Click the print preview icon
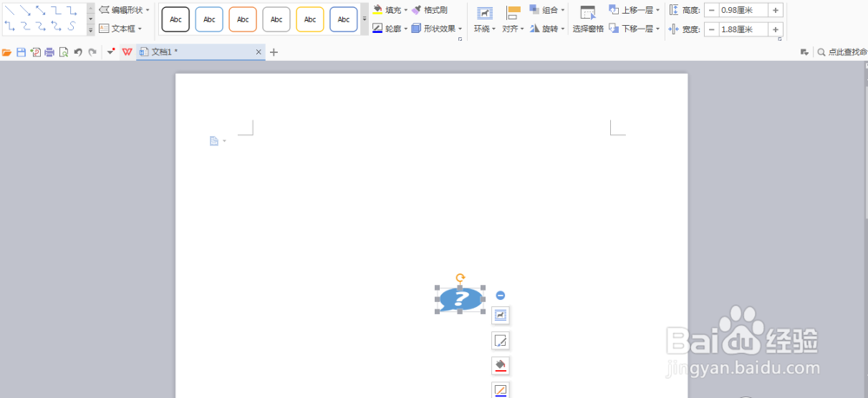This screenshot has height=398, width=868. [63, 53]
